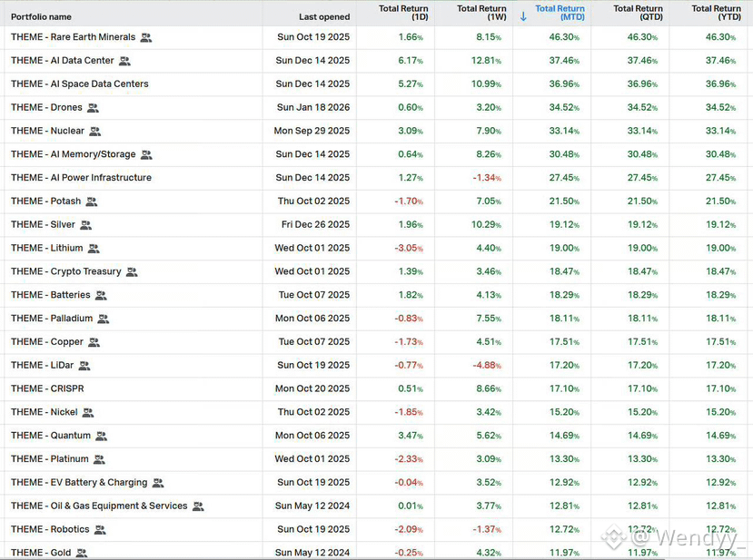The height and width of the screenshot is (560, 753).
Task: Open THEME - Drones portfolio
Action: [46, 107]
